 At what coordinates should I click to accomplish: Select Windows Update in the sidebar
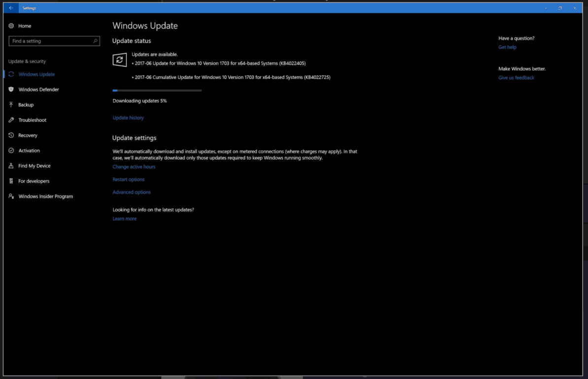tap(36, 75)
